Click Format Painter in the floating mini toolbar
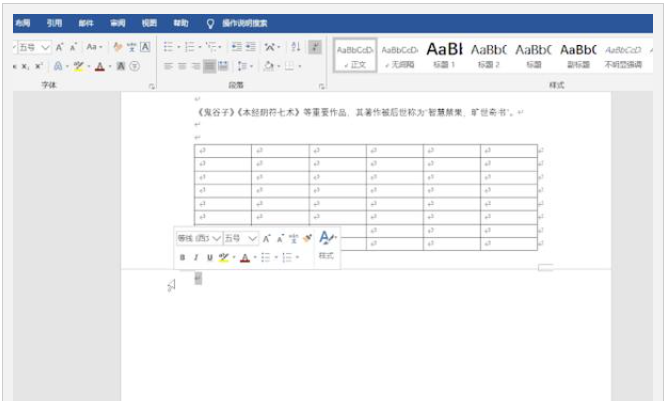The image size is (669, 401). click(308, 239)
